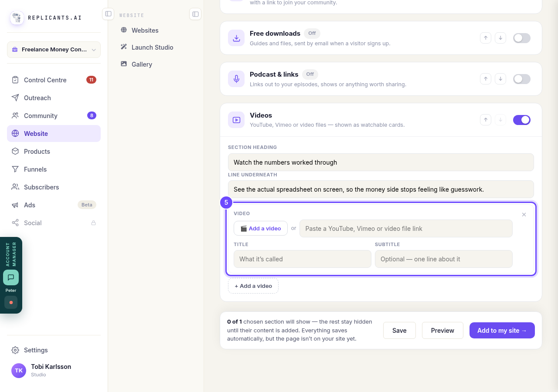Image resolution: width=558 pixels, height=392 pixels.
Task: Click the purple Add a video upload button
Action: point(261,229)
